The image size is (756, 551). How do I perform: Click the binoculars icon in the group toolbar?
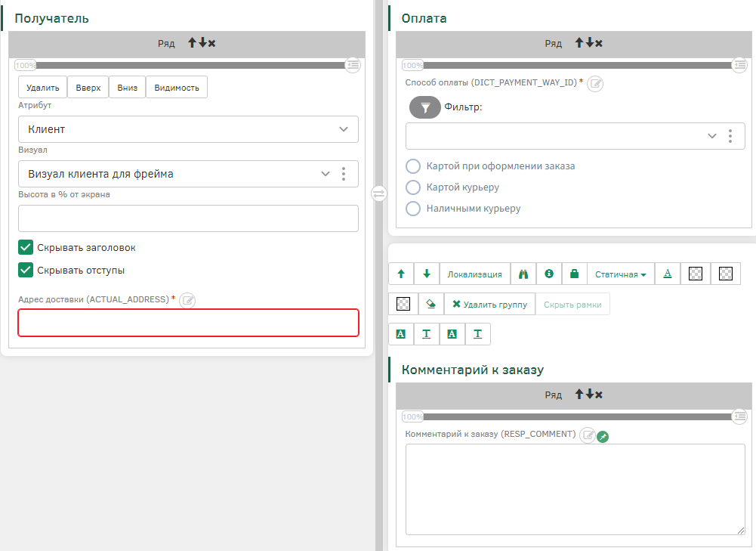[x=523, y=274]
